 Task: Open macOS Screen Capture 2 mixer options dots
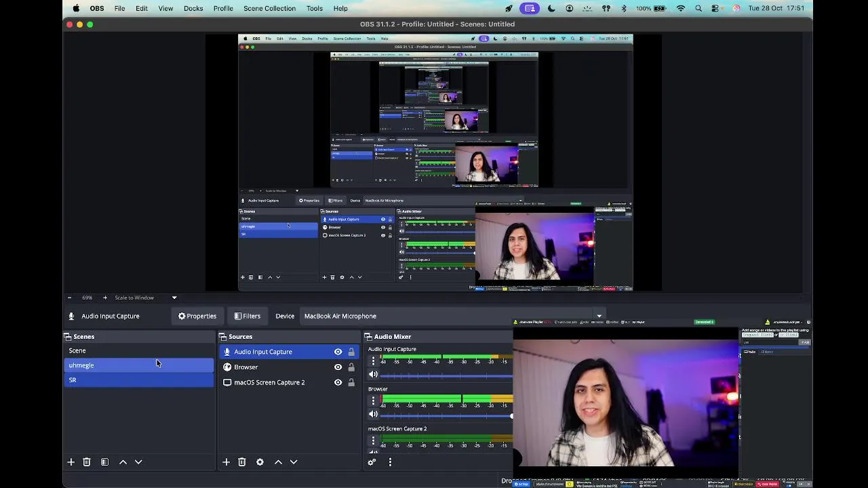[373, 441]
